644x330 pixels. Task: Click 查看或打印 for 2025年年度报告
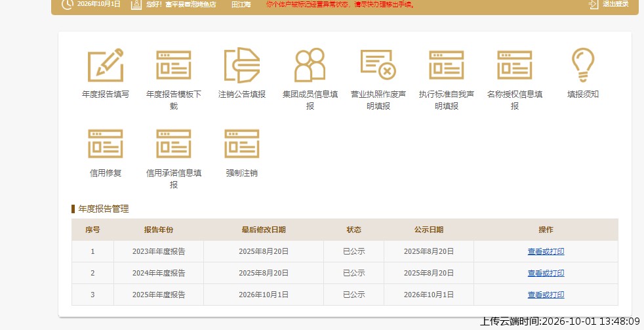click(546, 295)
